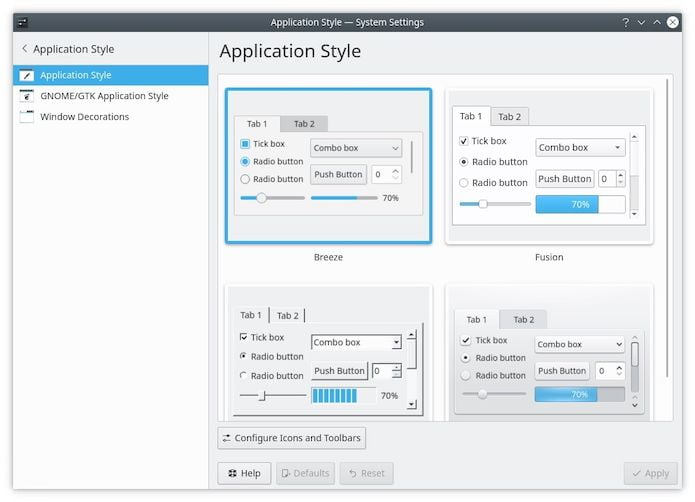Click spin box stepper in bottom-right preview
The image size is (695, 502).
pyautogui.click(x=619, y=371)
